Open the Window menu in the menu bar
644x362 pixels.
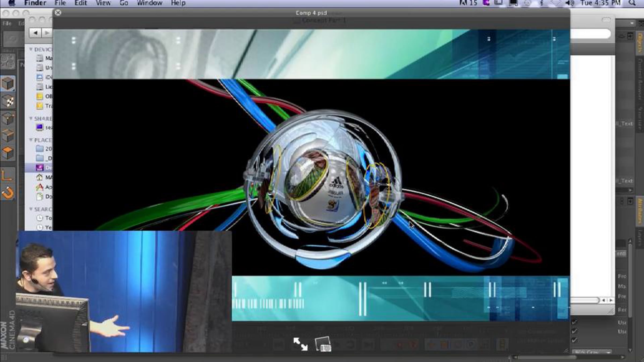click(x=149, y=3)
